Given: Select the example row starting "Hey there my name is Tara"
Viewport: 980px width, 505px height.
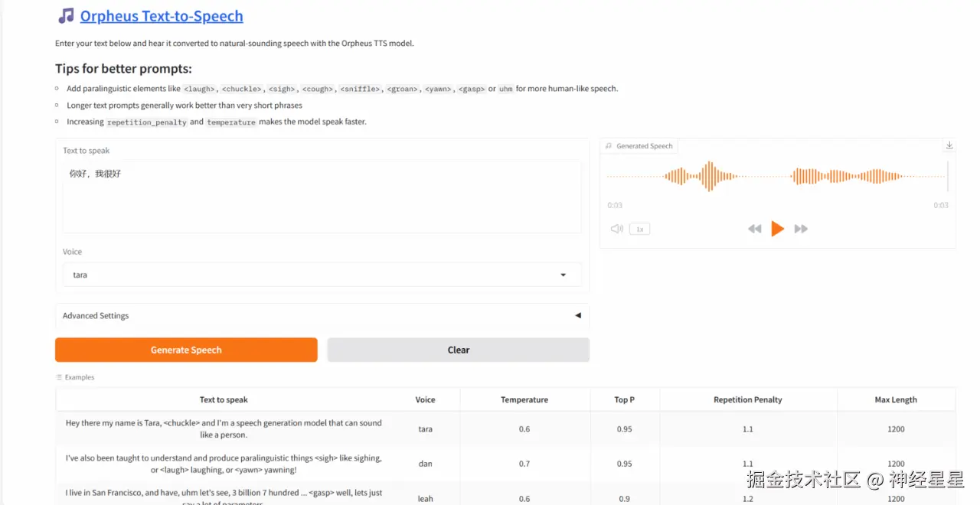Looking at the screenshot, I should click(505, 428).
